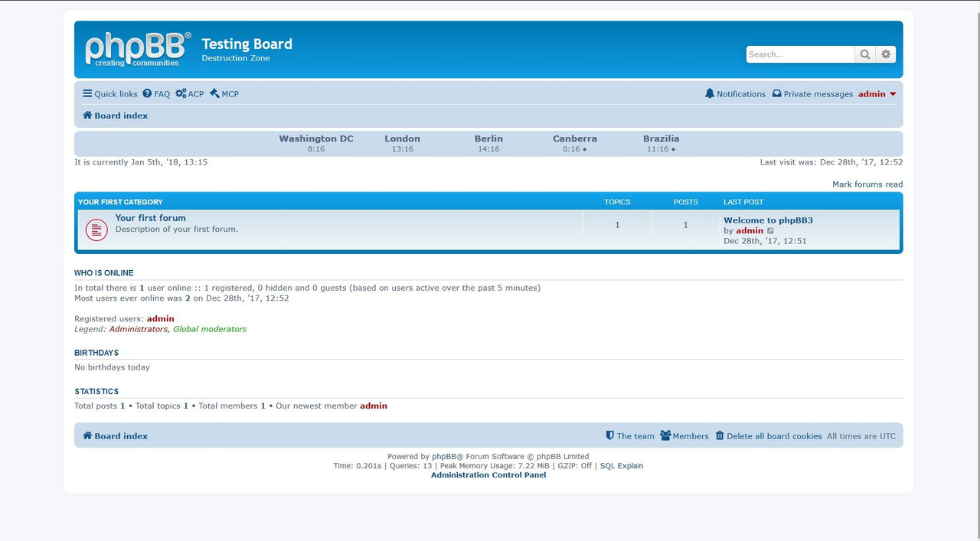Image resolution: width=980 pixels, height=541 pixels.
Task: Open the FAQ page
Action: tap(156, 94)
